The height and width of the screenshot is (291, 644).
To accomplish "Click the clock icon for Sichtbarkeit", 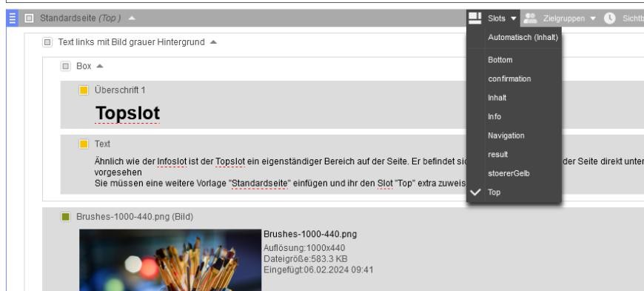I will (609, 18).
